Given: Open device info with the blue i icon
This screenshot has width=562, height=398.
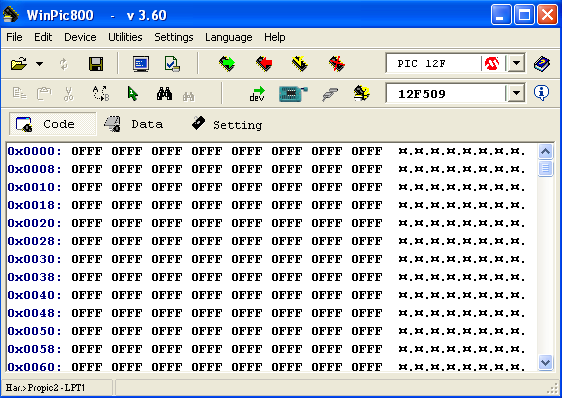Looking at the screenshot, I should [541, 93].
